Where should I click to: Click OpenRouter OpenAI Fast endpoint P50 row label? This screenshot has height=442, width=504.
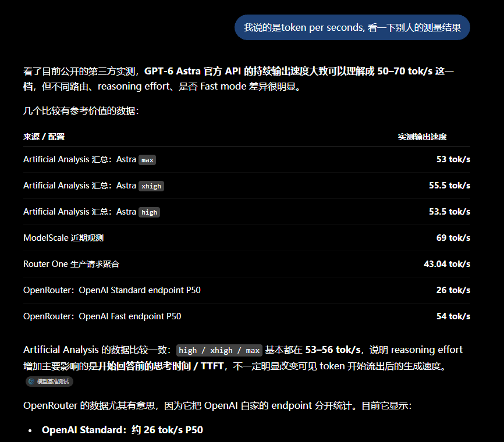102,316
